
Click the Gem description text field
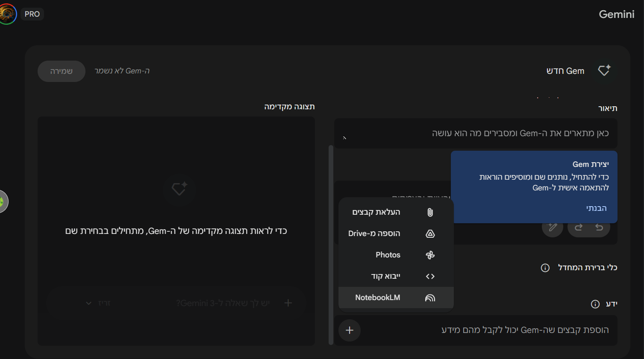pyautogui.click(x=474, y=133)
